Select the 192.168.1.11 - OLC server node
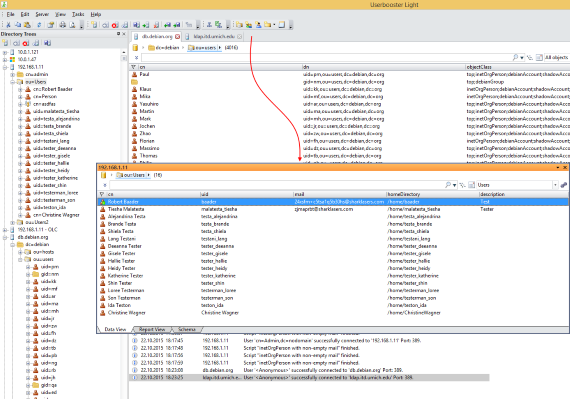Viewport: 570px width, 399px height. 37,230
